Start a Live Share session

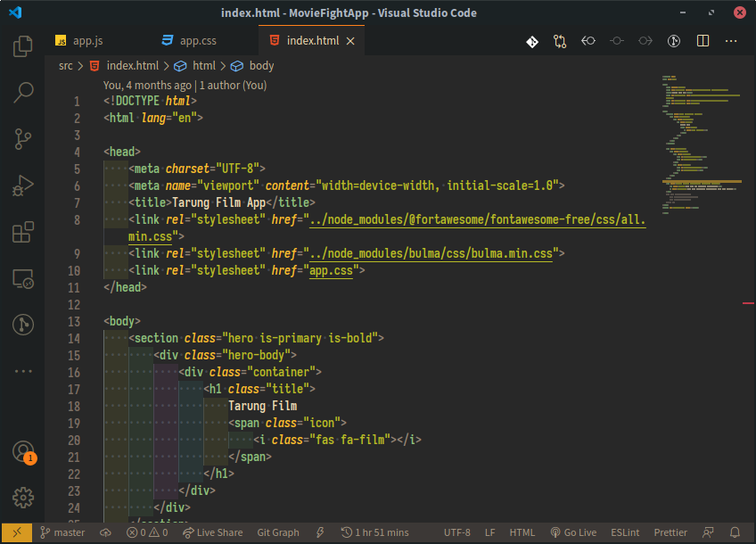tap(212, 532)
